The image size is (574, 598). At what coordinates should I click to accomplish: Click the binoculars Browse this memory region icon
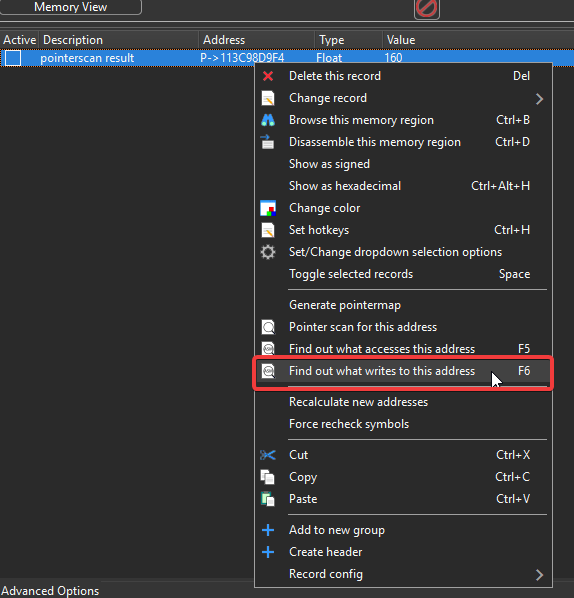click(x=268, y=120)
